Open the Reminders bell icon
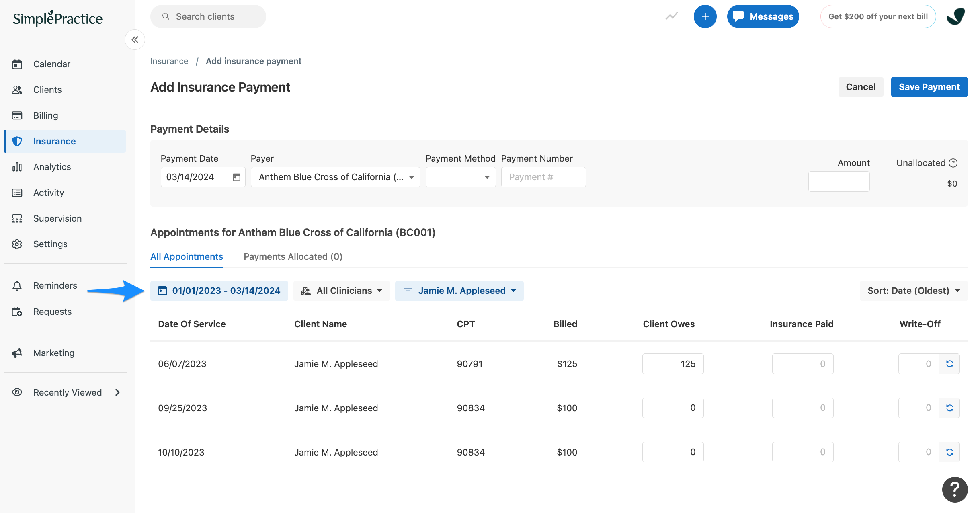This screenshot has width=980, height=513. (17, 285)
